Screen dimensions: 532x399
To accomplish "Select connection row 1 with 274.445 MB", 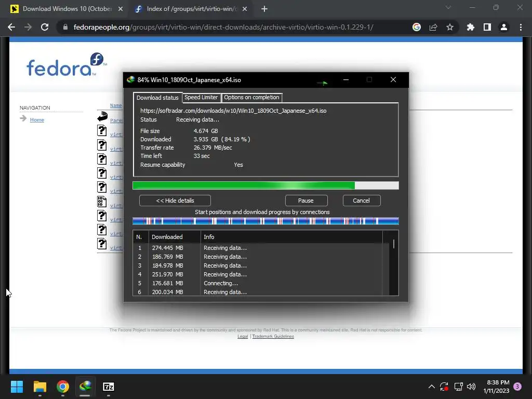I will point(261,248).
